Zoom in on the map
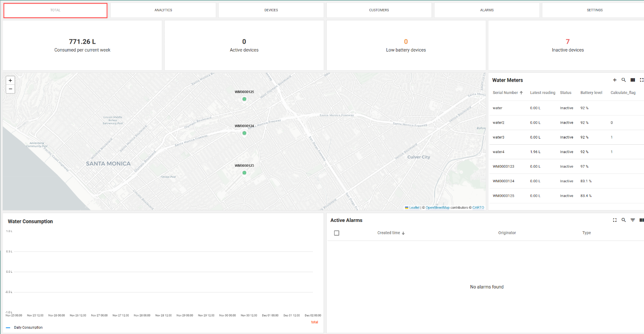Image resolution: width=644 pixels, height=334 pixels. (10, 80)
